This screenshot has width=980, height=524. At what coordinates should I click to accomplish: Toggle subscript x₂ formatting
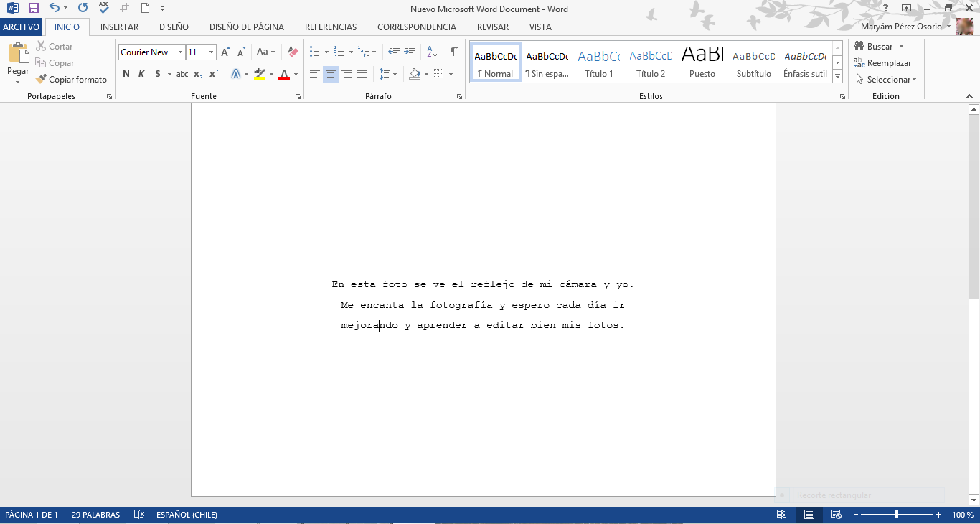click(198, 74)
